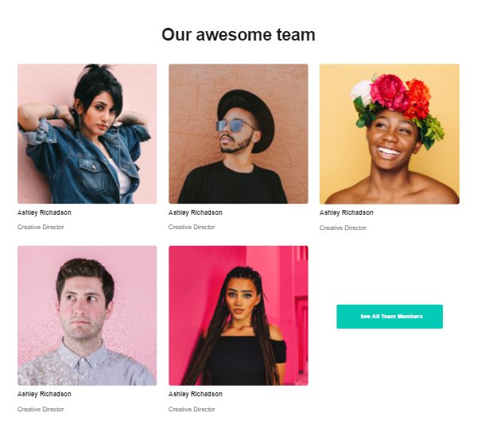
Task: Click the flower crown on the smiling woman
Action: pos(395,103)
